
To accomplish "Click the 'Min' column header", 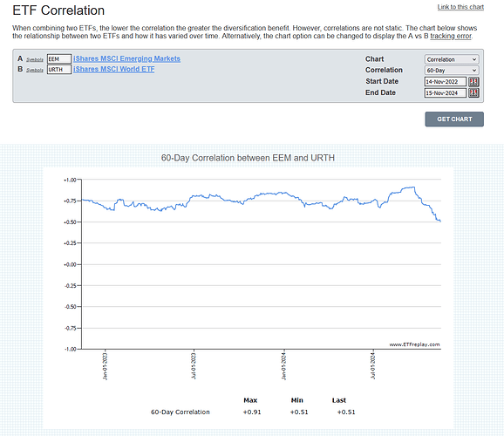I will [297, 400].
